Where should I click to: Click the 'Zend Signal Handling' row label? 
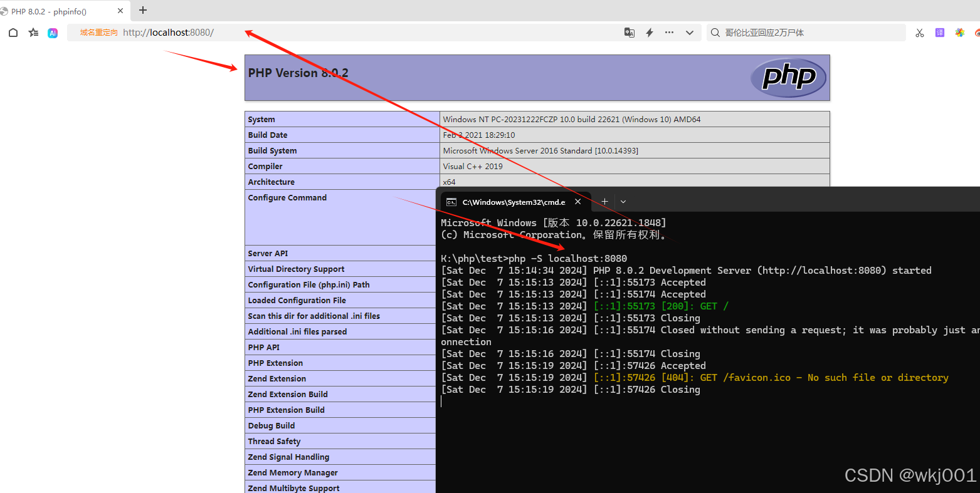288,457
